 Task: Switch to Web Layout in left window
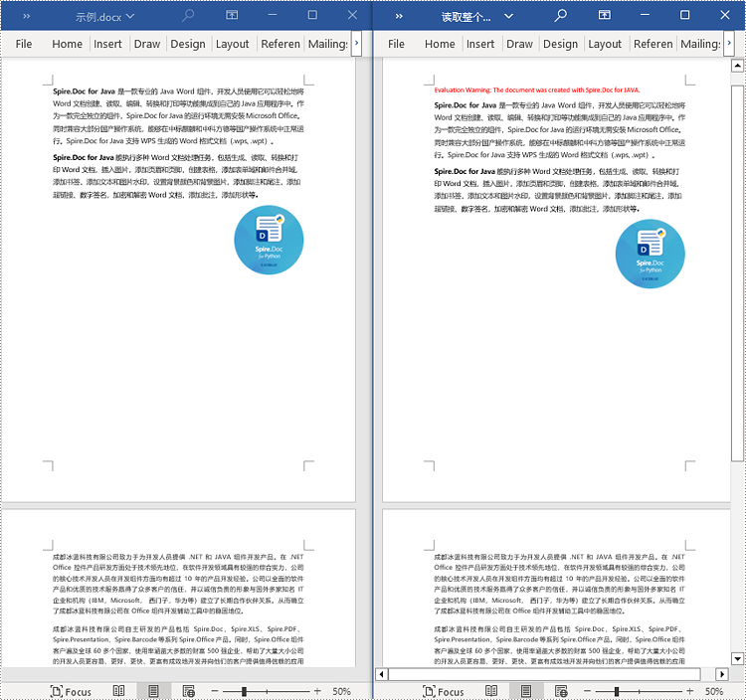click(188, 691)
